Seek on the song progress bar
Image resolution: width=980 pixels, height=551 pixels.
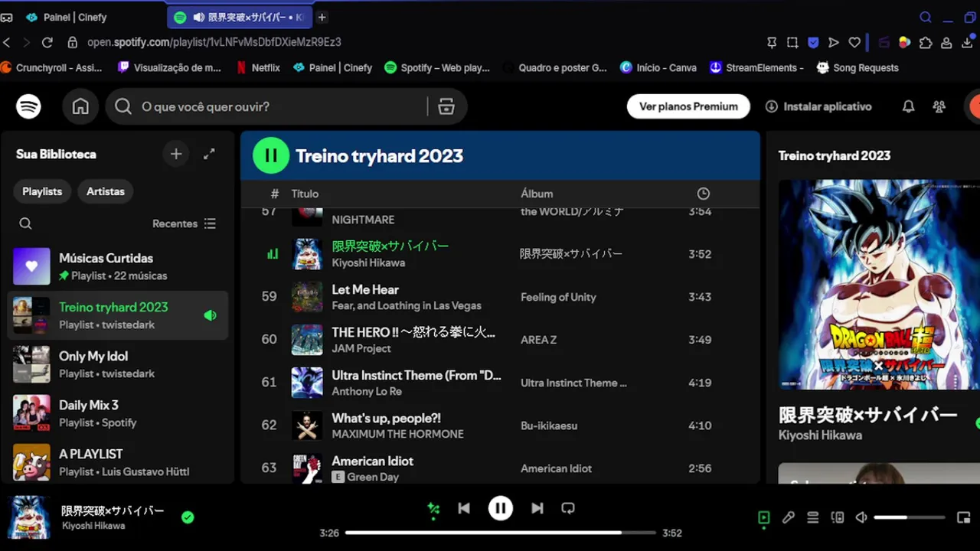[x=501, y=533]
